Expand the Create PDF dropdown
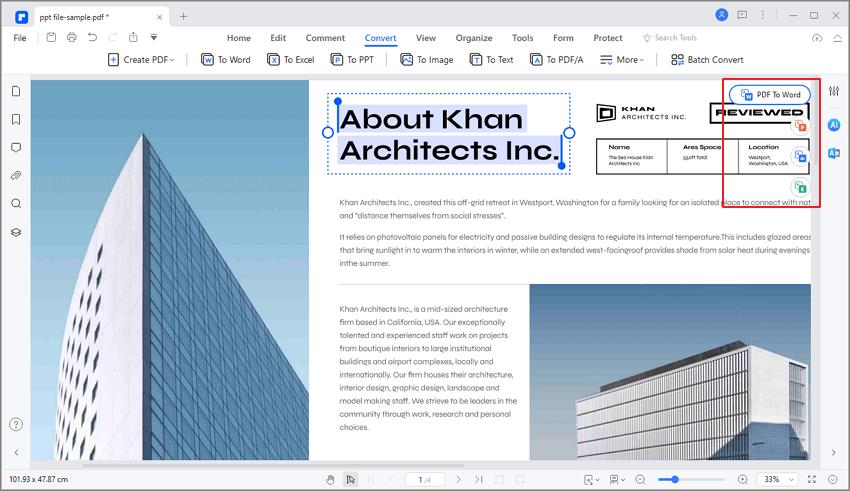This screenshot has width=850, height=491. tap(141, 60)
